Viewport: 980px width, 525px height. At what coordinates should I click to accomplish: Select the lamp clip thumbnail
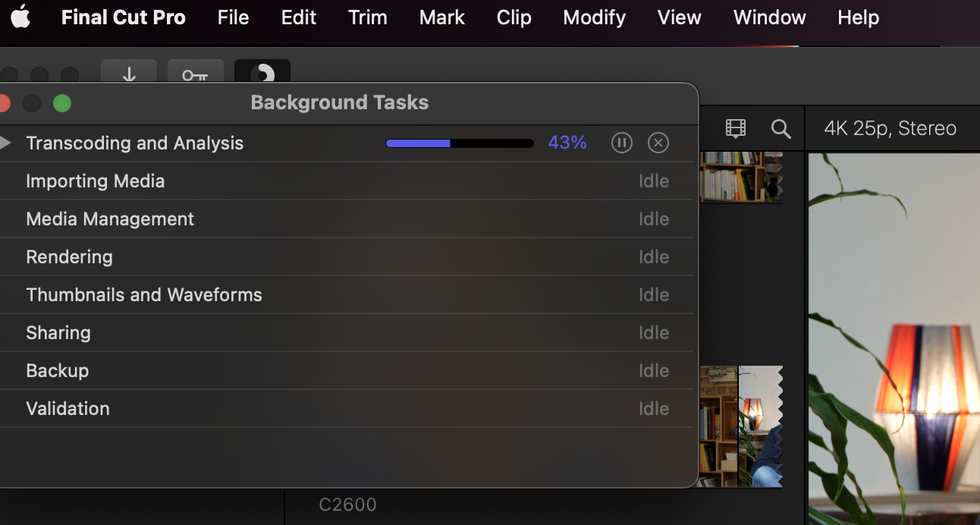[x=761, y=426]
